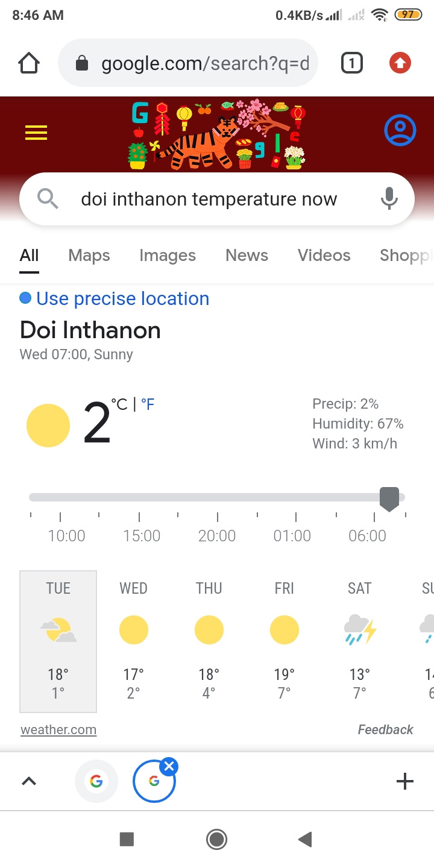Switch to the Images tab
The image size is (434, 868).
pos(168,256)
